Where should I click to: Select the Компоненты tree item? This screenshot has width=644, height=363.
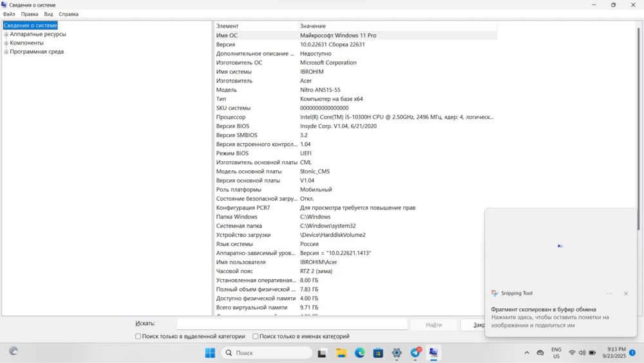coord(26,43)
